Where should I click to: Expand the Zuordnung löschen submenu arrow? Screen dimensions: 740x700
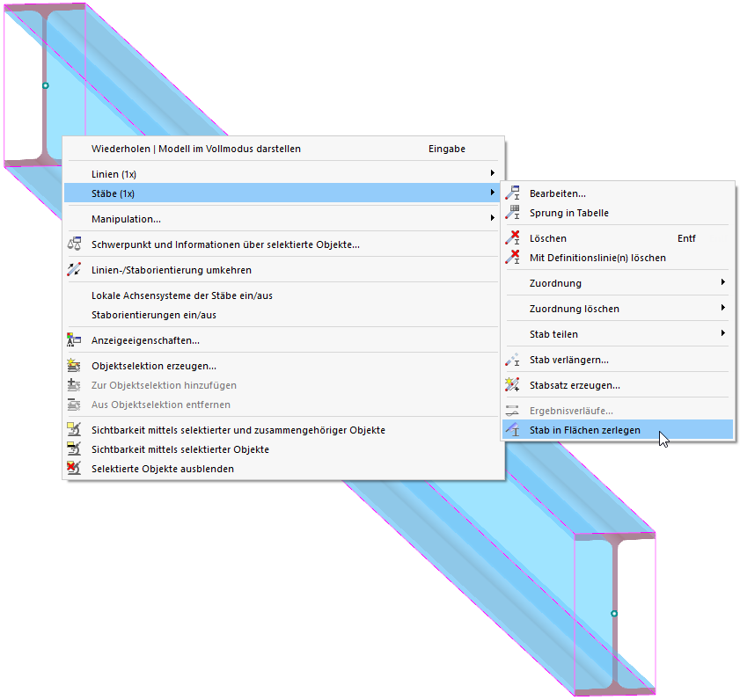[723, 308]
